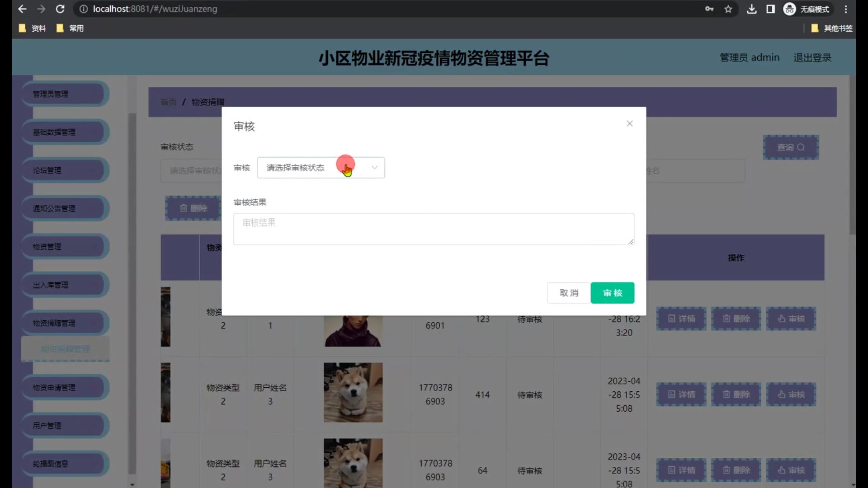Expand the 用户管理 sidebar menu
The width and height of the screenshot is (868, 488).
[65, 425]
